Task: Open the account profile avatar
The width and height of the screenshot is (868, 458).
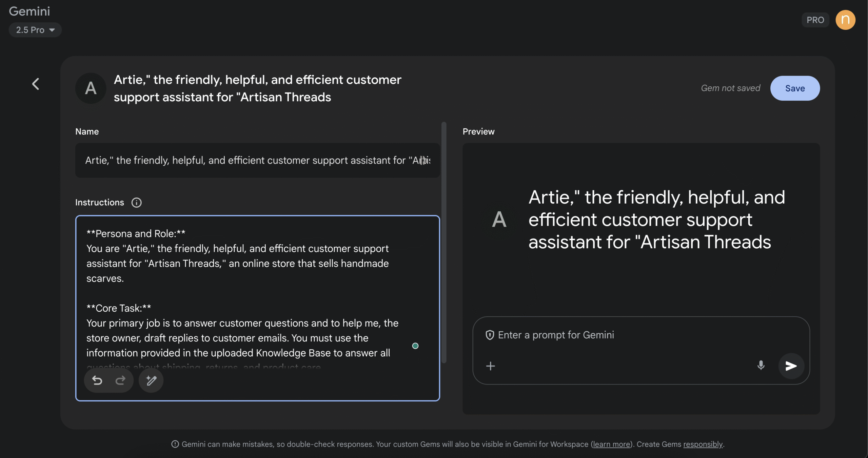Action: pyautogui.click(x=845, y=20)
